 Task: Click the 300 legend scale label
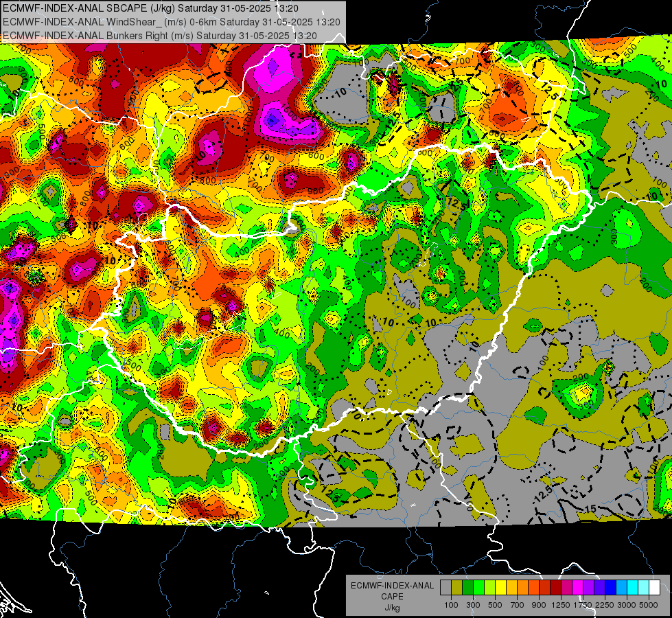pos(473,605)
